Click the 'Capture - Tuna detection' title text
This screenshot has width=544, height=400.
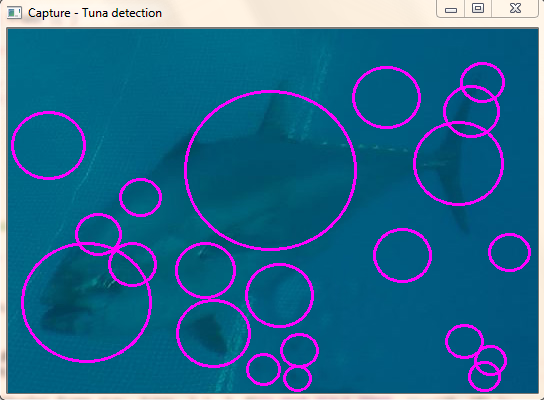pos(95,13)
